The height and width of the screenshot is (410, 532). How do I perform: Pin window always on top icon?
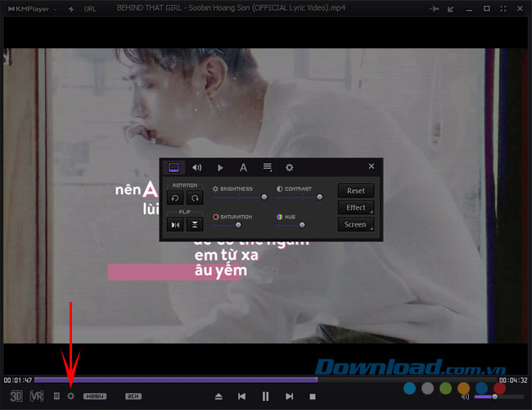[434, 9]
